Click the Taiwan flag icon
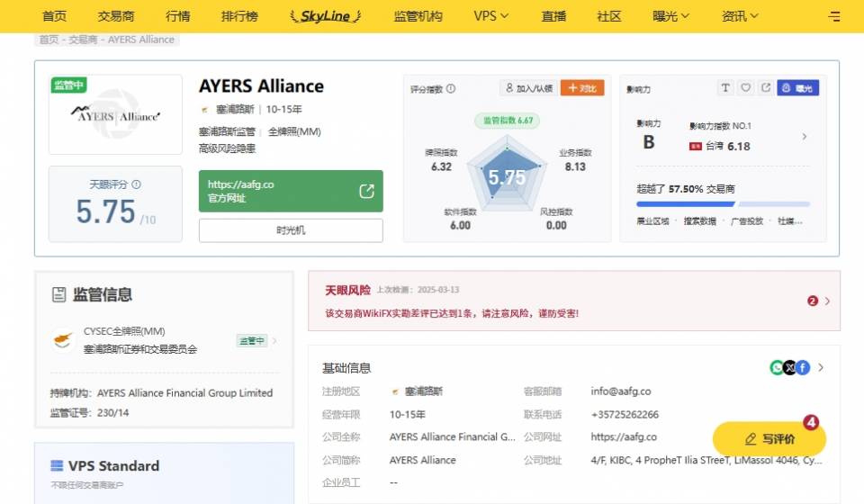Screen dimensions: 864x504 coord(696,146)
